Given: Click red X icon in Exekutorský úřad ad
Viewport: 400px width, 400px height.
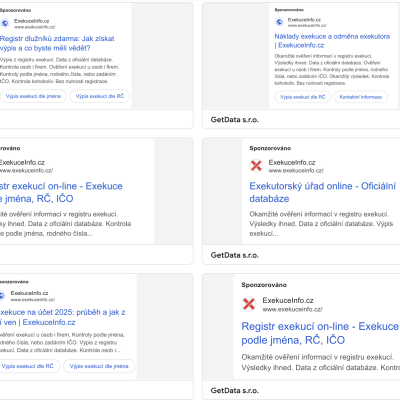Looking at the screenshot, I should (256, 165).
